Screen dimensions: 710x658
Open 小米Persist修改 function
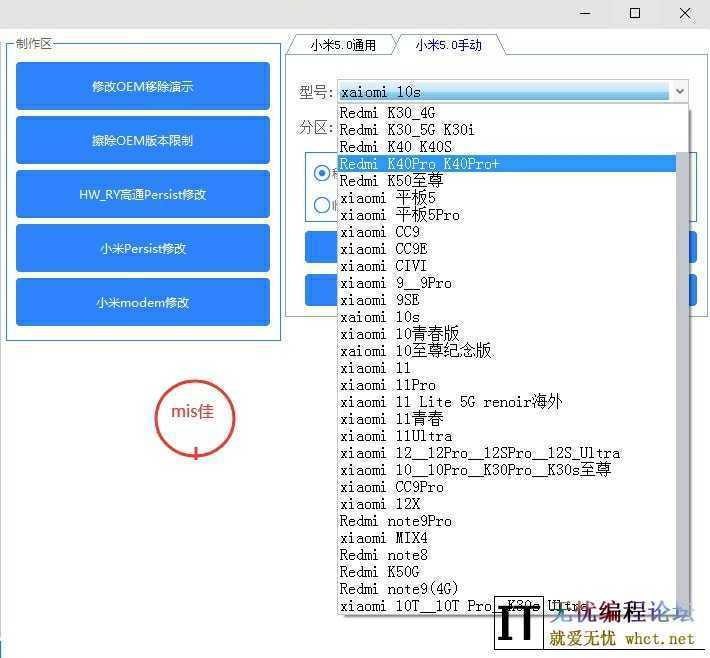tap(142, 248)
